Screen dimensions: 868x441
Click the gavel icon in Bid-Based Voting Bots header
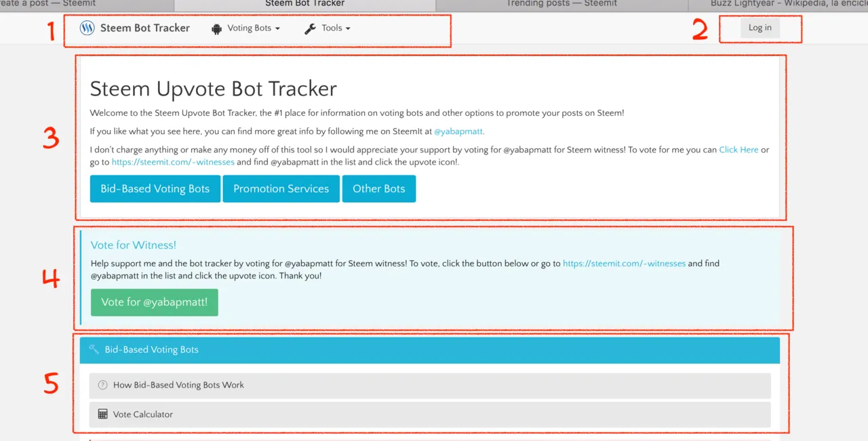[94, 350]
